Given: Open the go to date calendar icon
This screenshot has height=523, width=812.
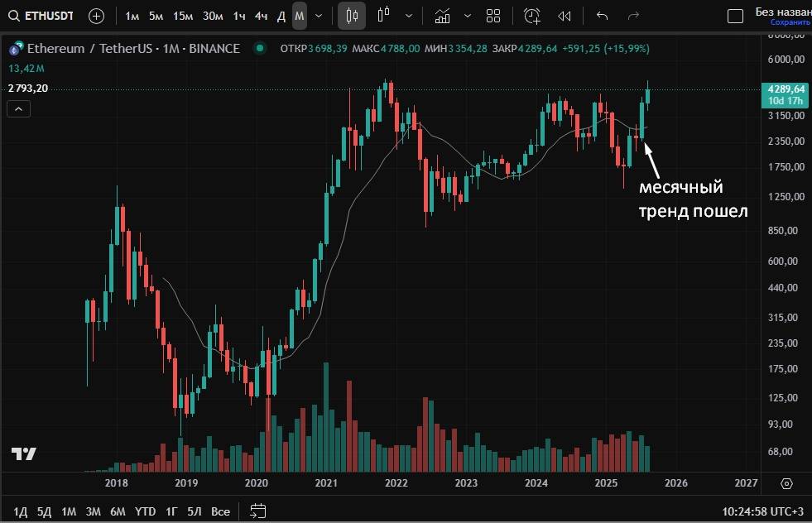Looking at the screenshot, I should coord(258,511).
